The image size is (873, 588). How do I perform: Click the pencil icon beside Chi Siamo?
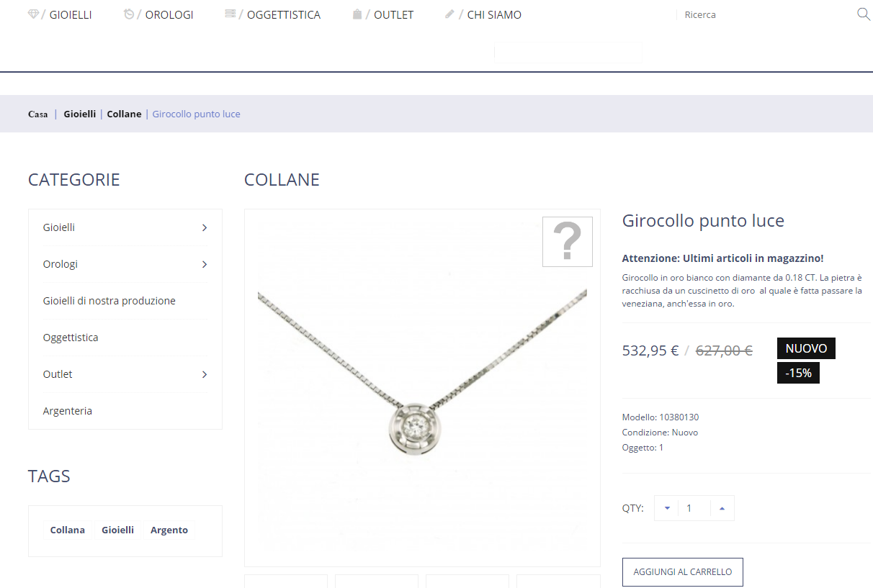coord(450,14)
